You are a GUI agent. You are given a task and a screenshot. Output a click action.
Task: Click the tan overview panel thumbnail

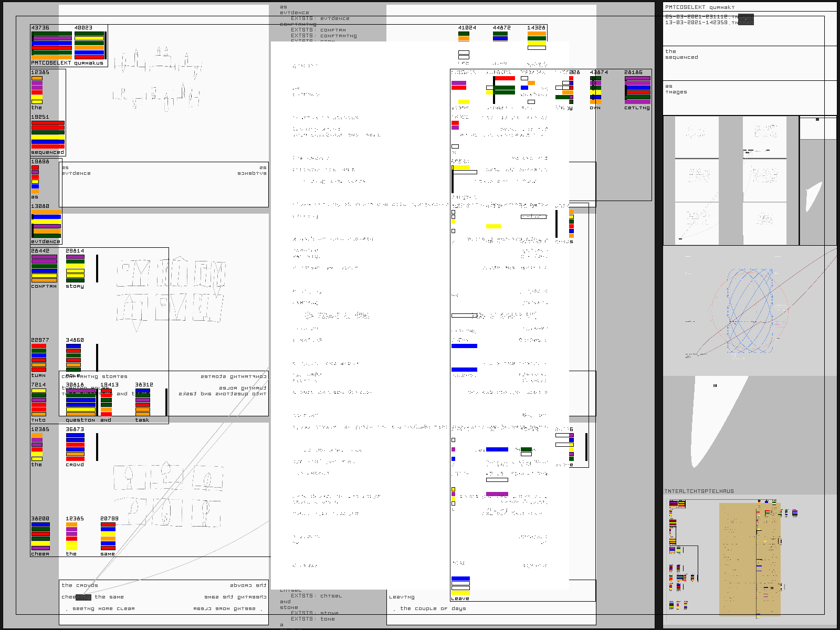[749, 559]
